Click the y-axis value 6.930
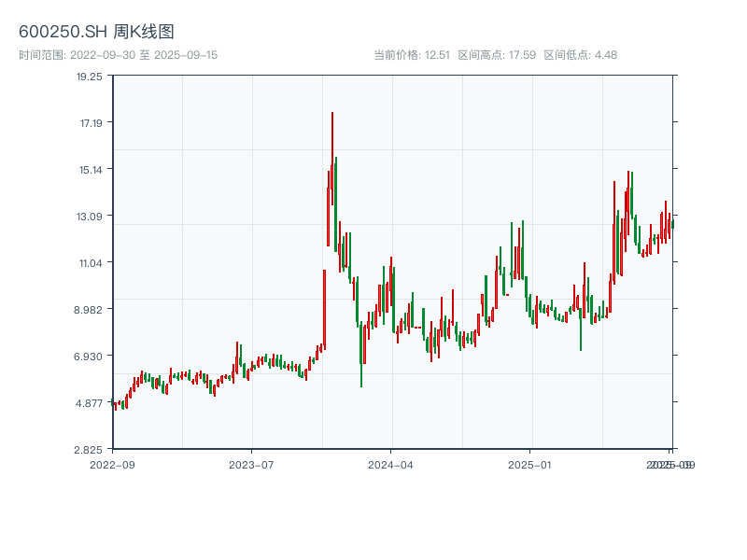The height and width of the screenshot is (560, 747). pyautogui.click(x=88, y=357)
